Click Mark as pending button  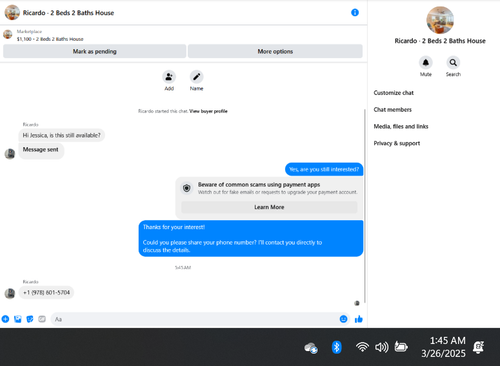[95, 51]
